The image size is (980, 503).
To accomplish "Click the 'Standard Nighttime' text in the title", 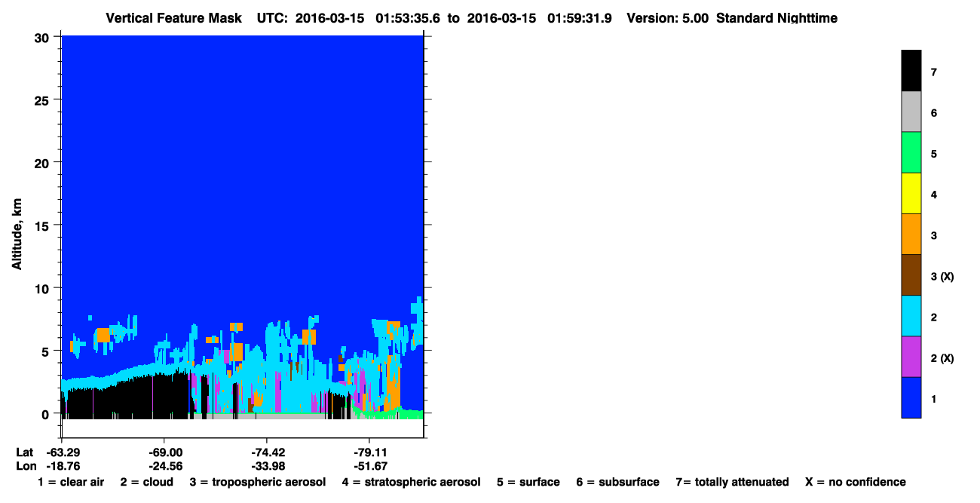I will tap(776, 18).
